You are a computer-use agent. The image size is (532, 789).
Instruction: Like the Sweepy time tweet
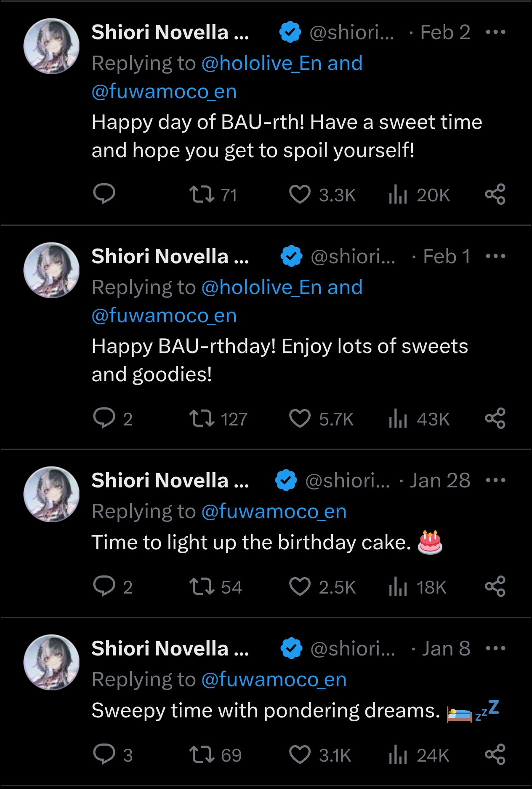pyautogui.click(x=300, y=755)
